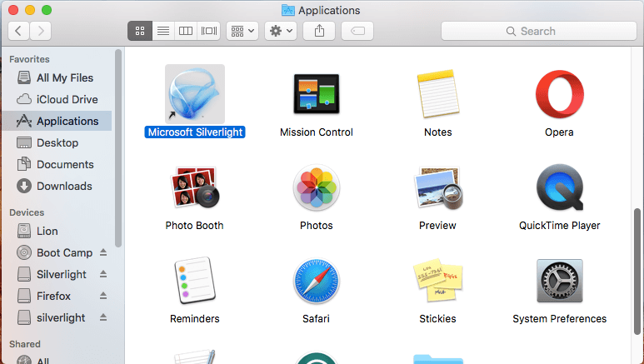Image resolution: width=644 pixels, height=364 pixels.
Task: Switch to Cover Flow view
Action: pos(208,31)
